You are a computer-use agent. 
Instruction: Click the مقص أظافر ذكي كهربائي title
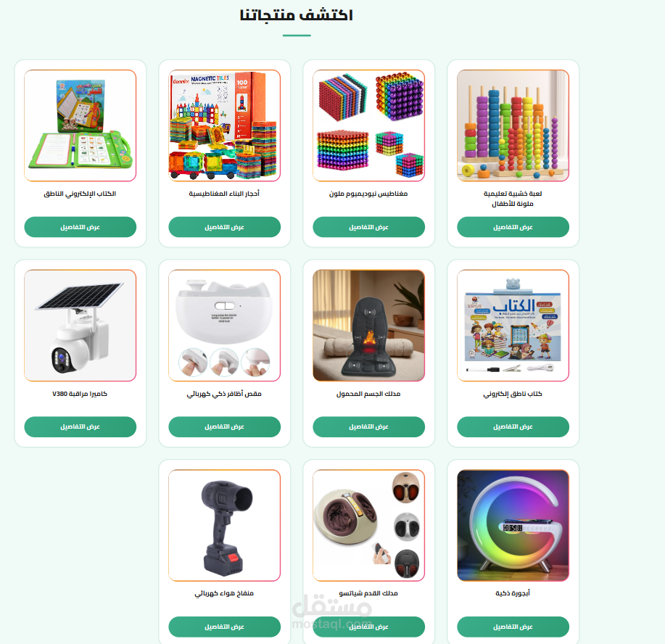[x=224, y=394]
